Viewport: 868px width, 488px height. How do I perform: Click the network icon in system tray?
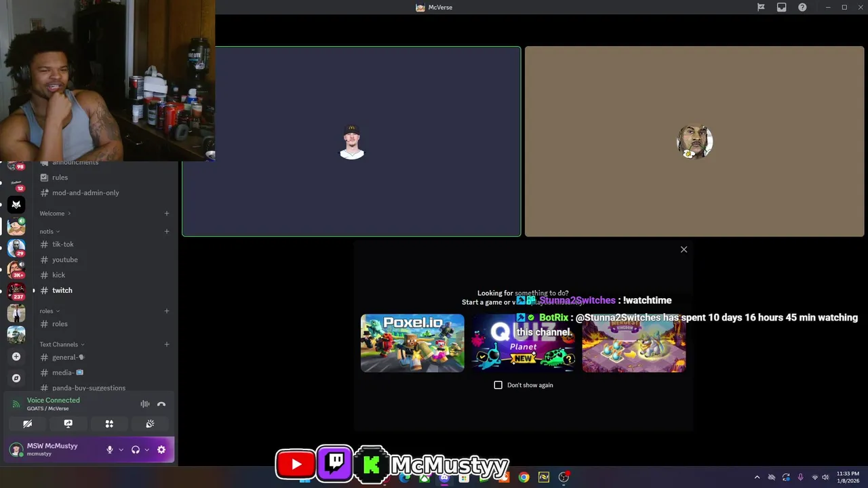[815, 477]
